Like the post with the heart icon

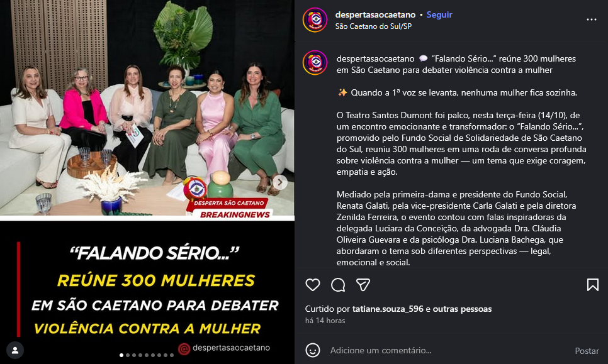pos(313,285)
